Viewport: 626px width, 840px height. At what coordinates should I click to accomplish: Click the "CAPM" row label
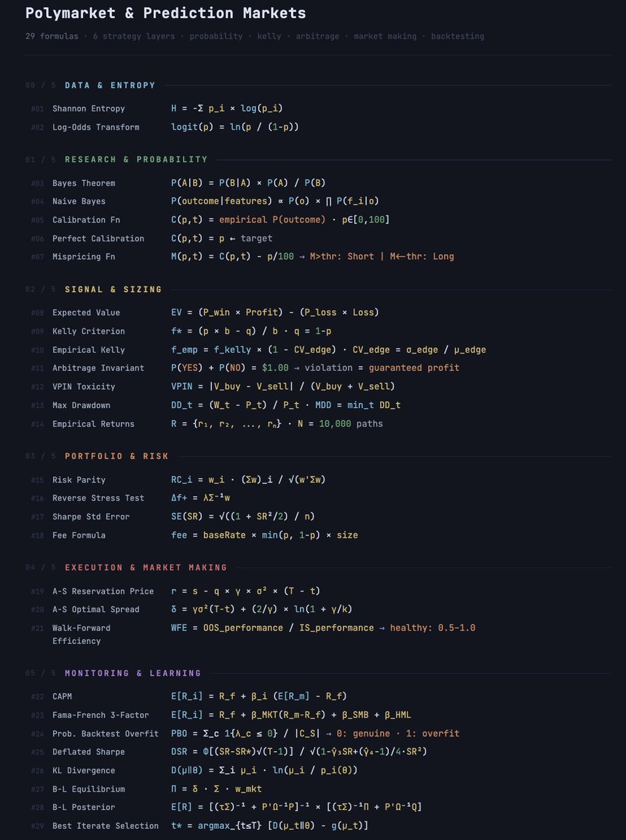[62, 696]
